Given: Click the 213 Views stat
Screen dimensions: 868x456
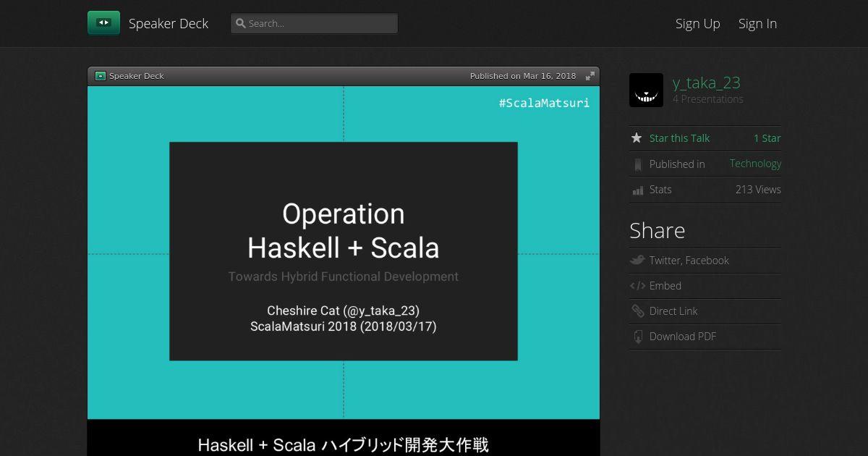Looking at the screenshot, I should 758,190.
